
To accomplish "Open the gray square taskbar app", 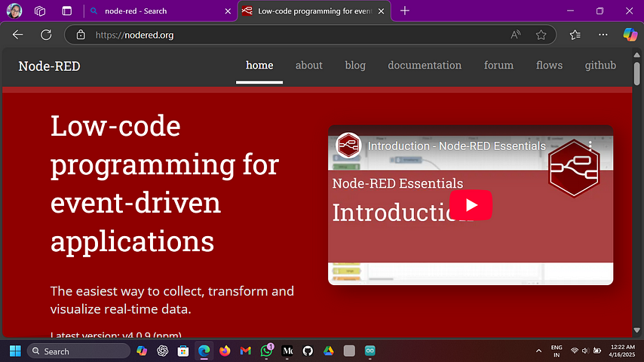I will pyautogui.click(x=349, y=351).
